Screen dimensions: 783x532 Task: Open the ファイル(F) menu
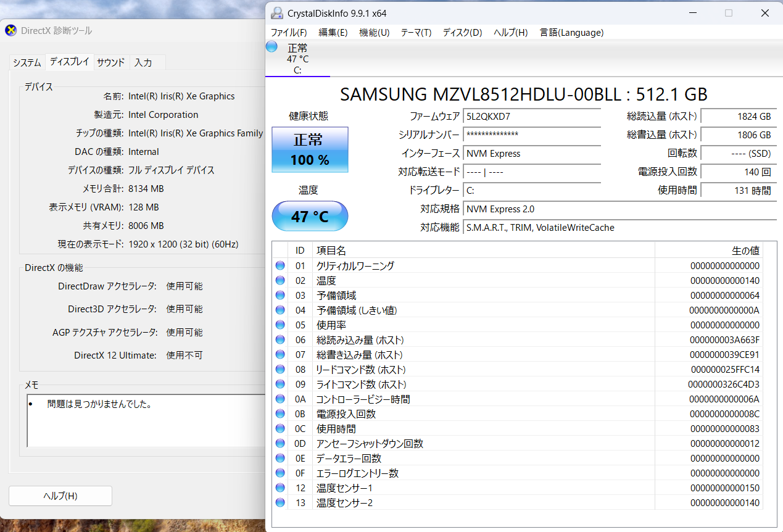click(289, 33)
